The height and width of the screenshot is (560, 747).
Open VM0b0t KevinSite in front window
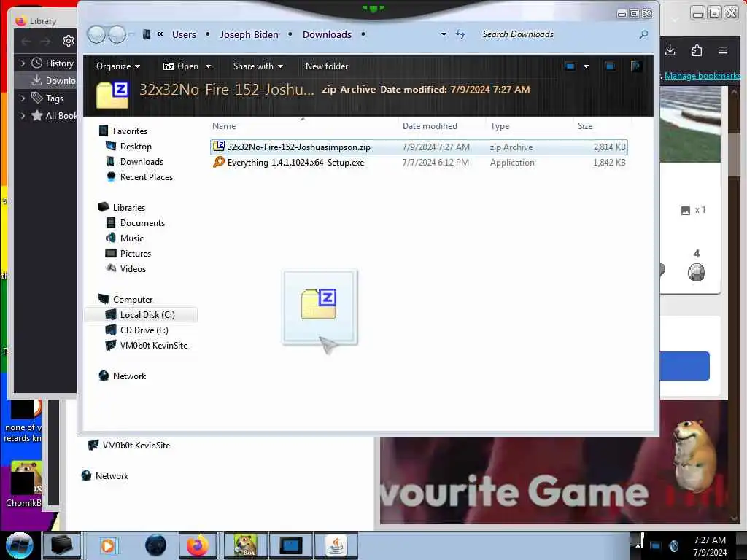153,345
